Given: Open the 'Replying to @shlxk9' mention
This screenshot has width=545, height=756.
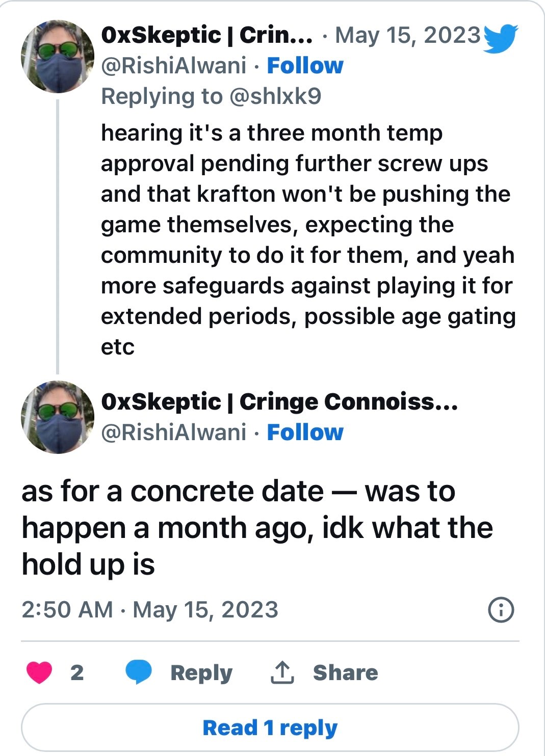Looking at the screenshot, I should click(x=275, y=96).
